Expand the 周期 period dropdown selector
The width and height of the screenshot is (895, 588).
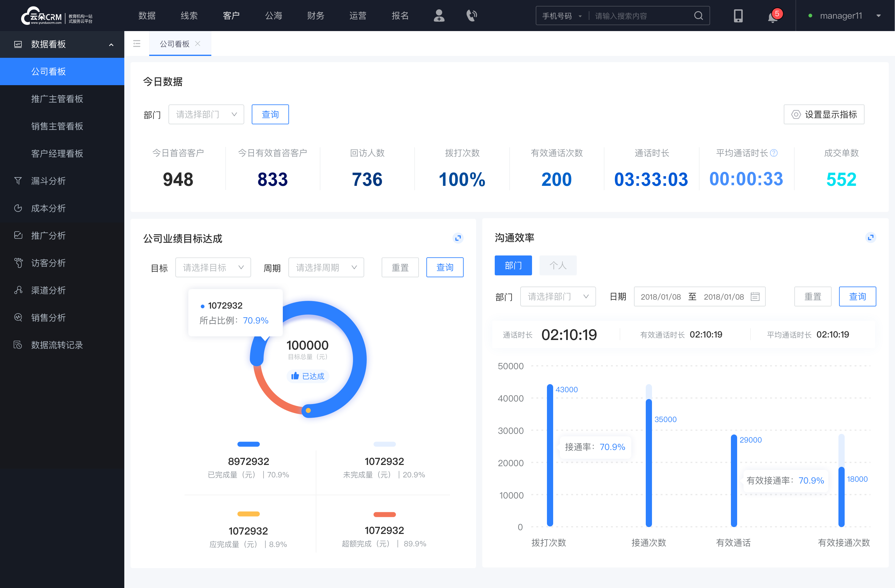click(x=327, y=267)
